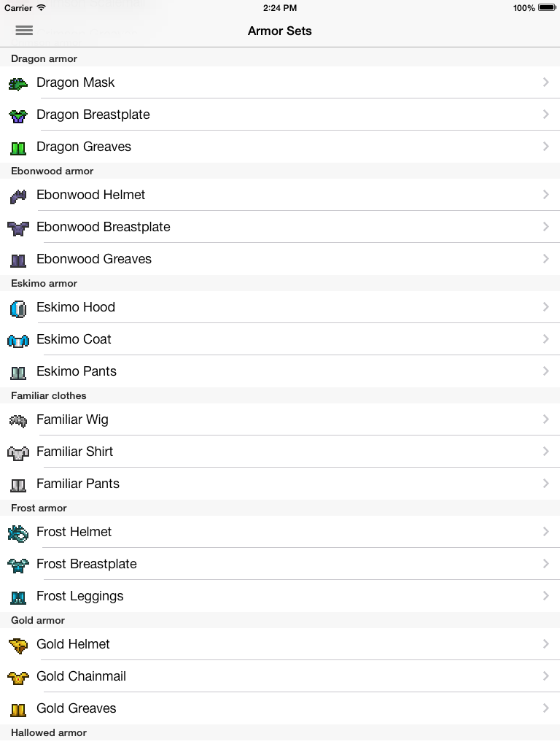The width and height of the screenshot is (560, 747).
Task: Select the Eskimo Pants entry
Action: [77, 371]
